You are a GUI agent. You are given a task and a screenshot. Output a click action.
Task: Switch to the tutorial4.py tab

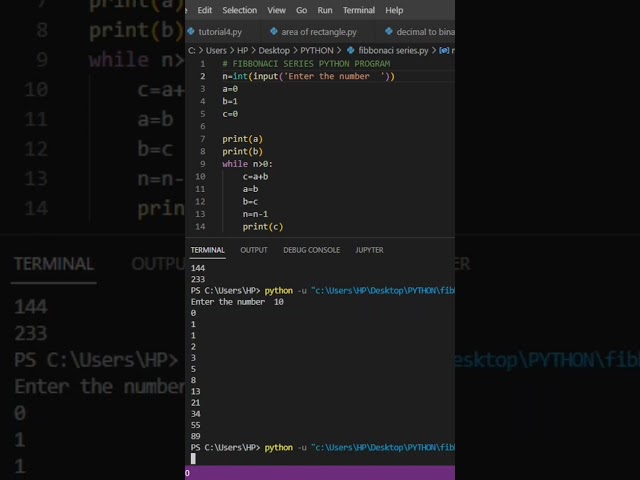click(220, 32)
